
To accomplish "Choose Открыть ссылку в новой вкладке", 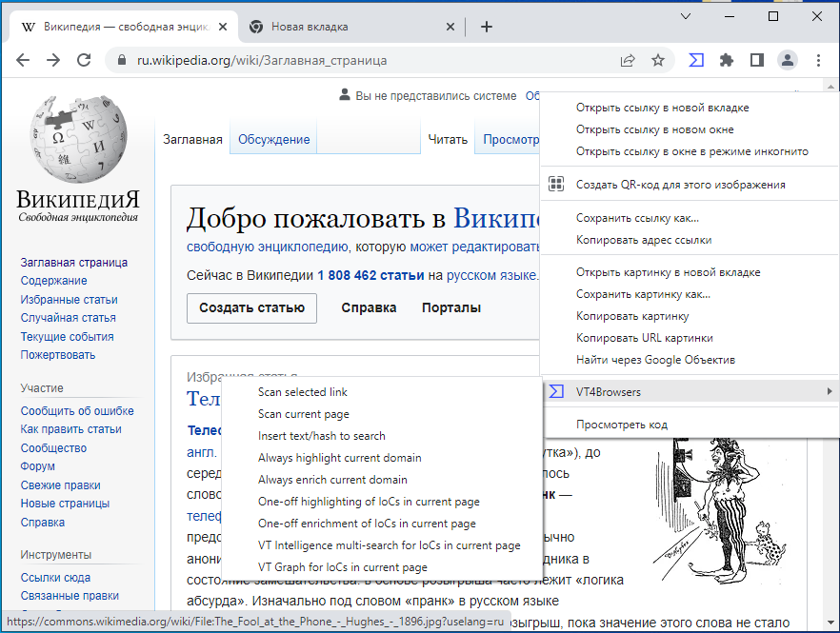I will coord(689,108).
